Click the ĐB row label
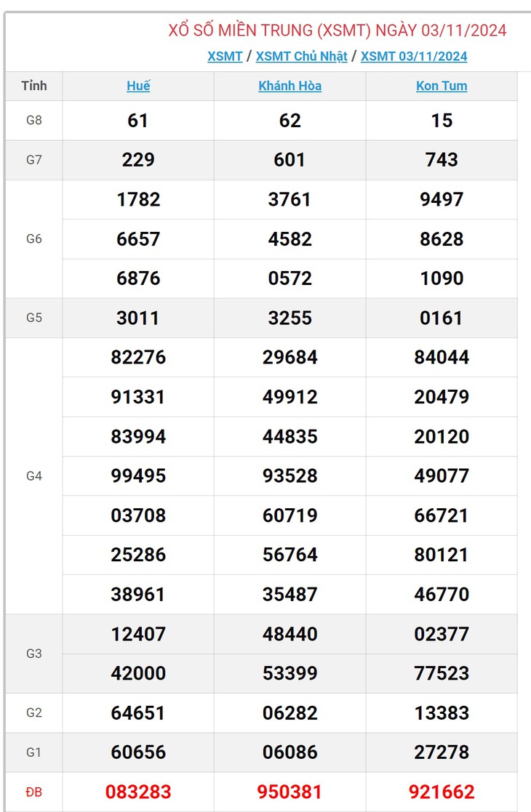Viewport: 531px width, 812px height. 34,792
